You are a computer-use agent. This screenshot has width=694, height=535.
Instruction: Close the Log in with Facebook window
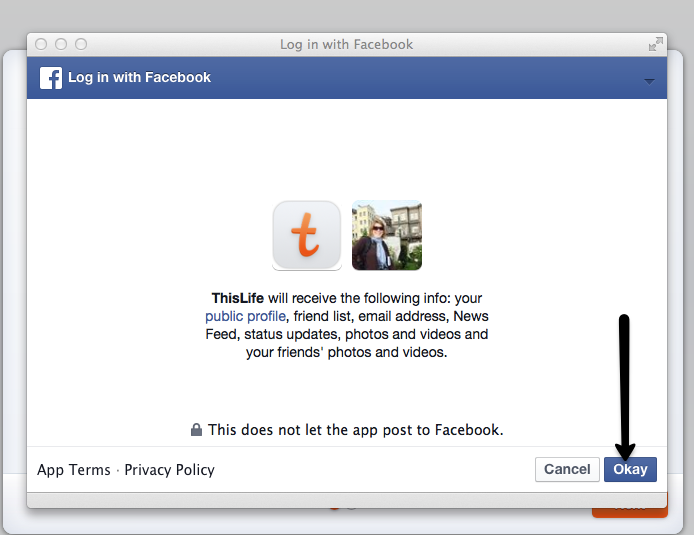point(41,44)
